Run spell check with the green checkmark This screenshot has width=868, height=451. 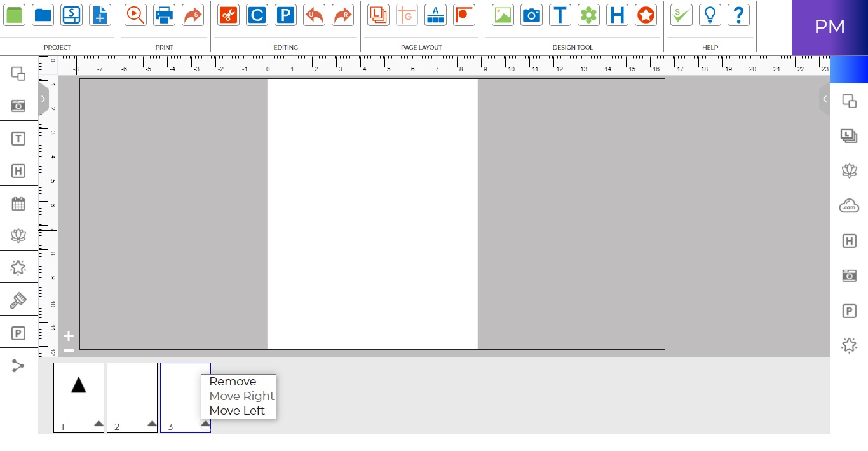pos(681,15)
